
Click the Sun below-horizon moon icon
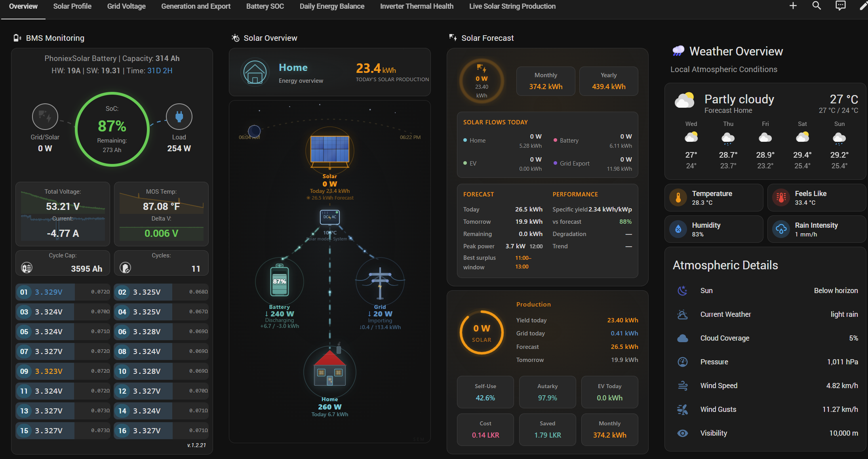(x=683, y=291)
